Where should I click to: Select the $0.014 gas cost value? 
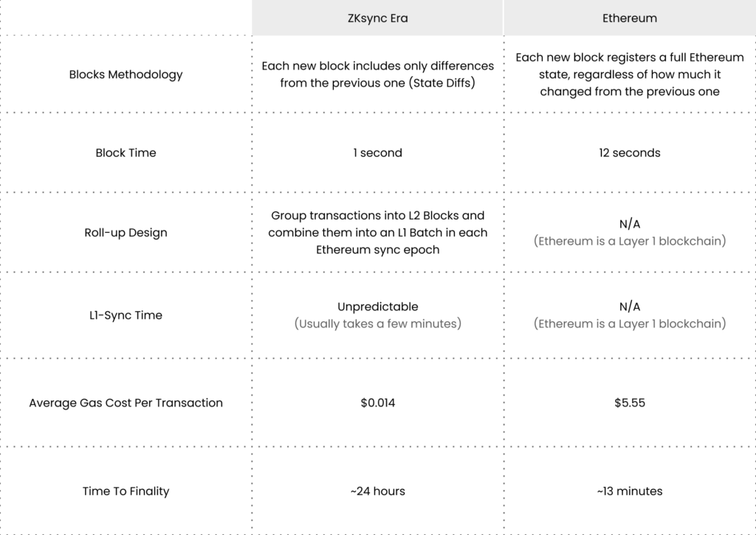[x=377, y=403]
